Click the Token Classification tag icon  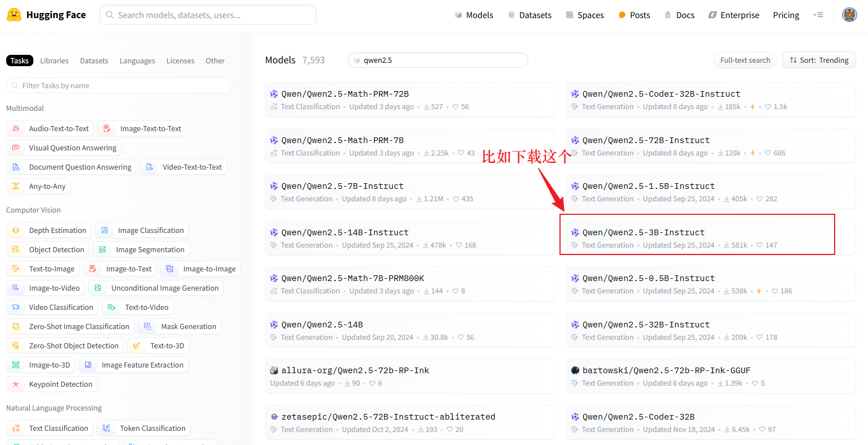106,428
